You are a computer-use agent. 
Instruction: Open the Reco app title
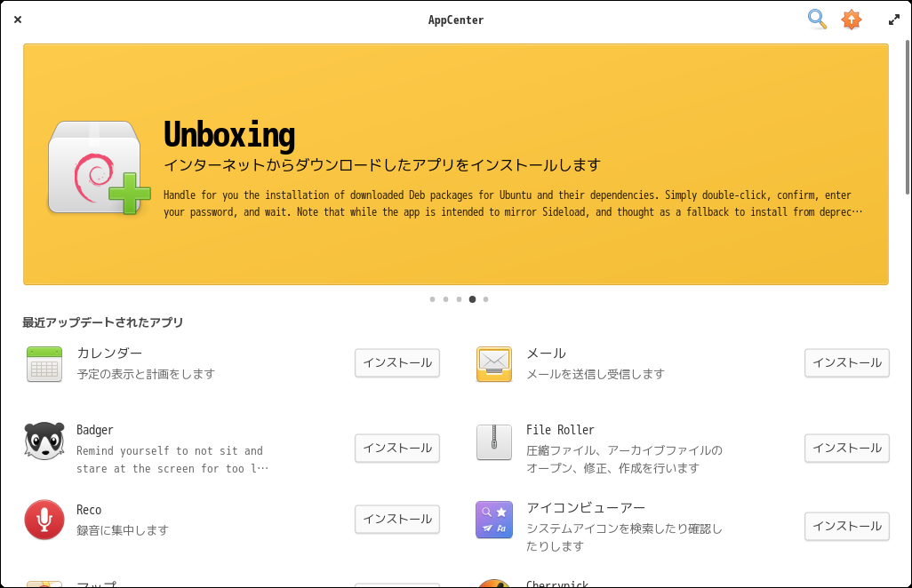point(89,510)
